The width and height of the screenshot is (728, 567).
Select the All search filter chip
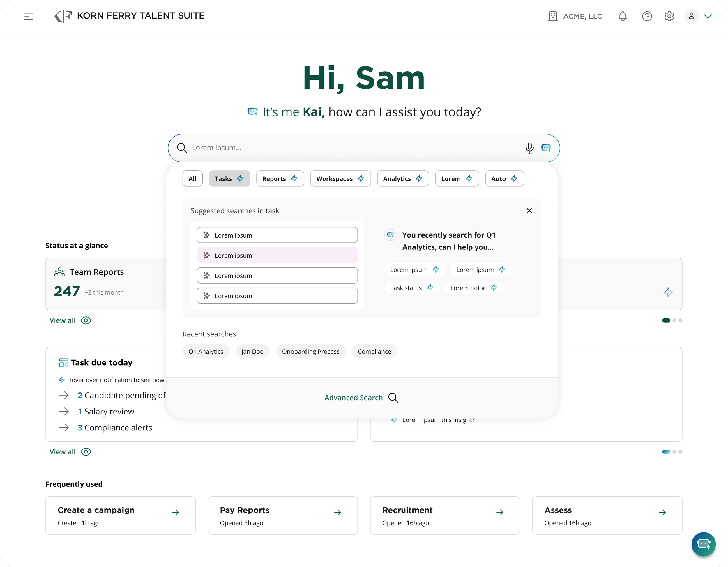tap(192, 178)
